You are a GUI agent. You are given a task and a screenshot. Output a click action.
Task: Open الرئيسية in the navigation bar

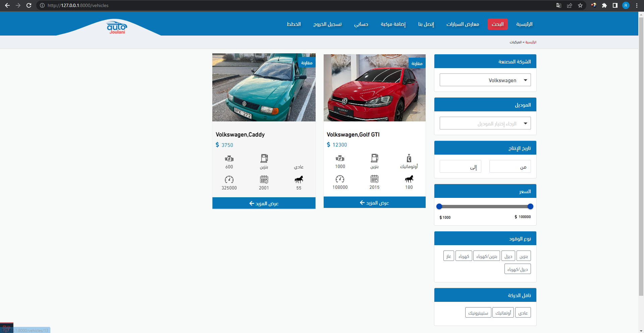[524, 24]
